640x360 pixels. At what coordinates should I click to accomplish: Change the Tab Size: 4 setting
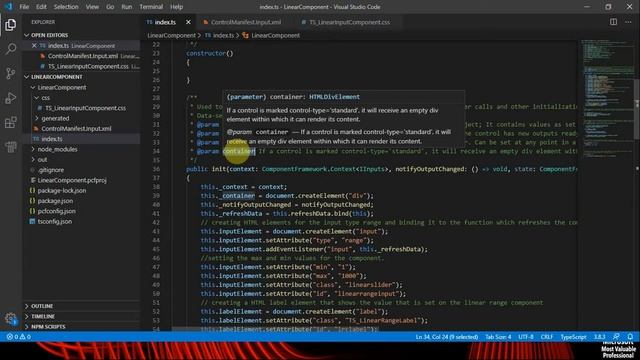(498, 337)
